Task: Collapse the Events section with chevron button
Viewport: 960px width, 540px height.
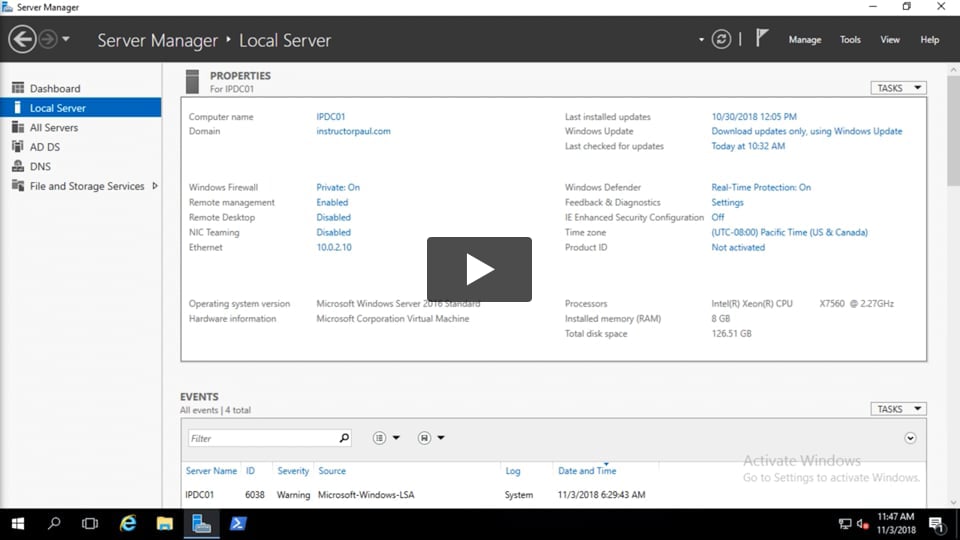Action: 910,438
